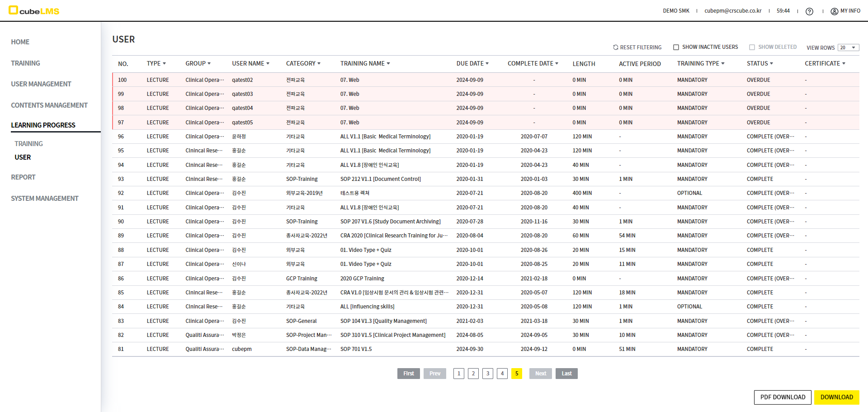868x412 pixels.
Task: Click the cubeLMS logo
Action: coord(34,11)
